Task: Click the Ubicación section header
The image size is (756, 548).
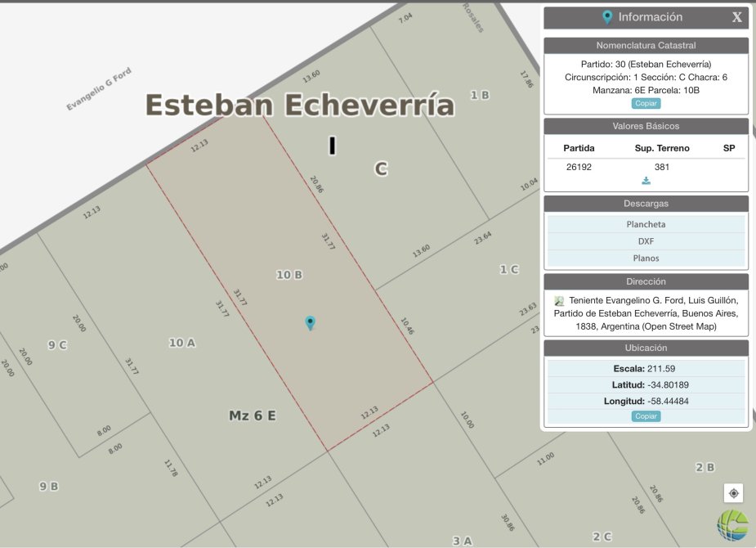Action: click(646, 348)
